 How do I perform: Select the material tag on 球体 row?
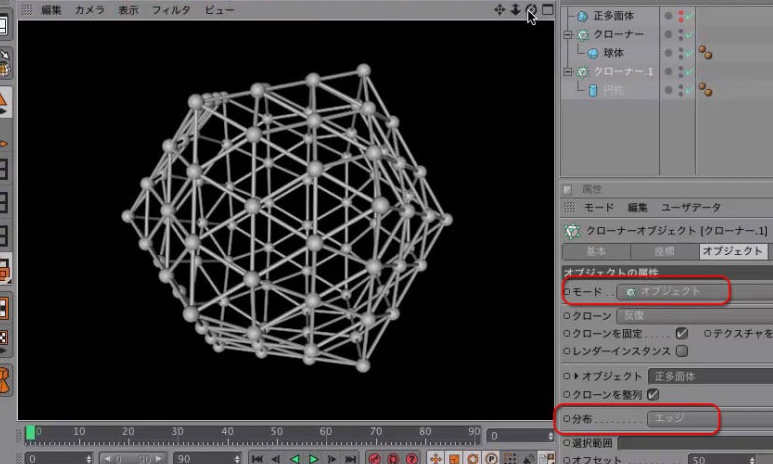coord(705,53)
